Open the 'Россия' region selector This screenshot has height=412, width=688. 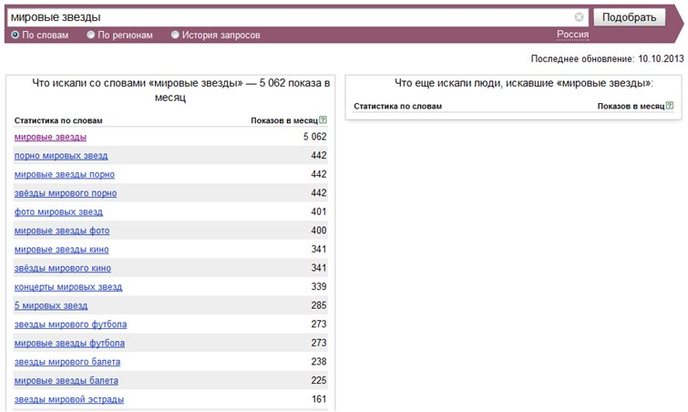click(573, 34)
